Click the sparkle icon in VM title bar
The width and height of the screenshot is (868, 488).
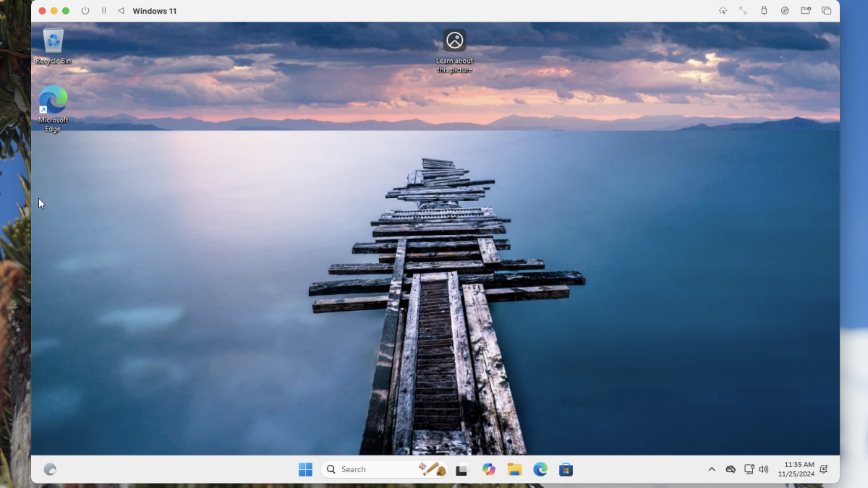(723, 11)
